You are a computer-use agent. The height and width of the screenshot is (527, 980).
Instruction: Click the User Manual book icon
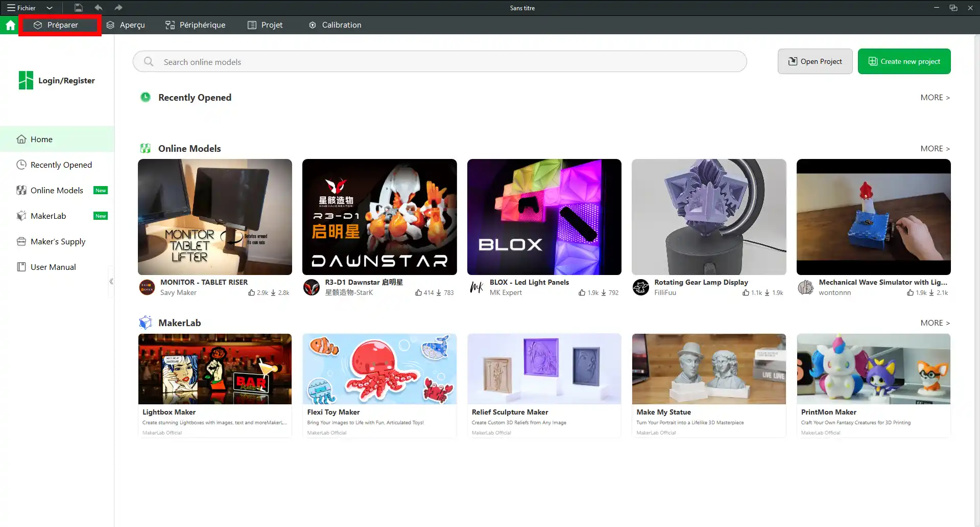click(x=21, y=267)
